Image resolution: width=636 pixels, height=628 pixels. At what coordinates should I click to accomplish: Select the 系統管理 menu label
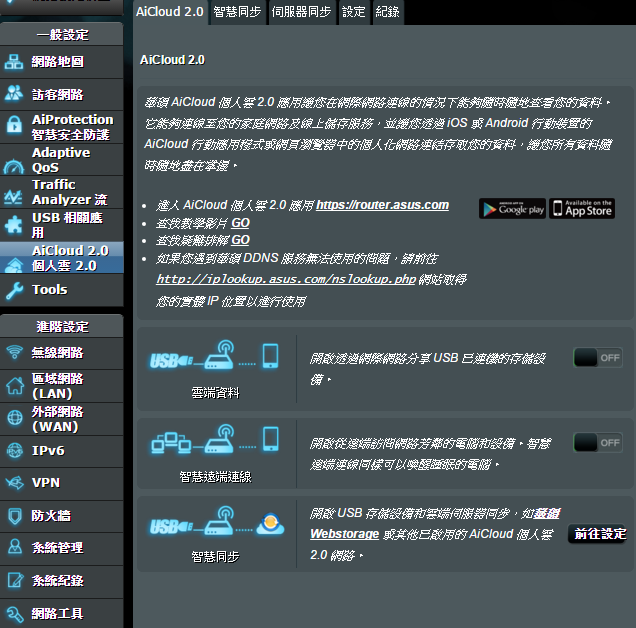pos(58,548)
